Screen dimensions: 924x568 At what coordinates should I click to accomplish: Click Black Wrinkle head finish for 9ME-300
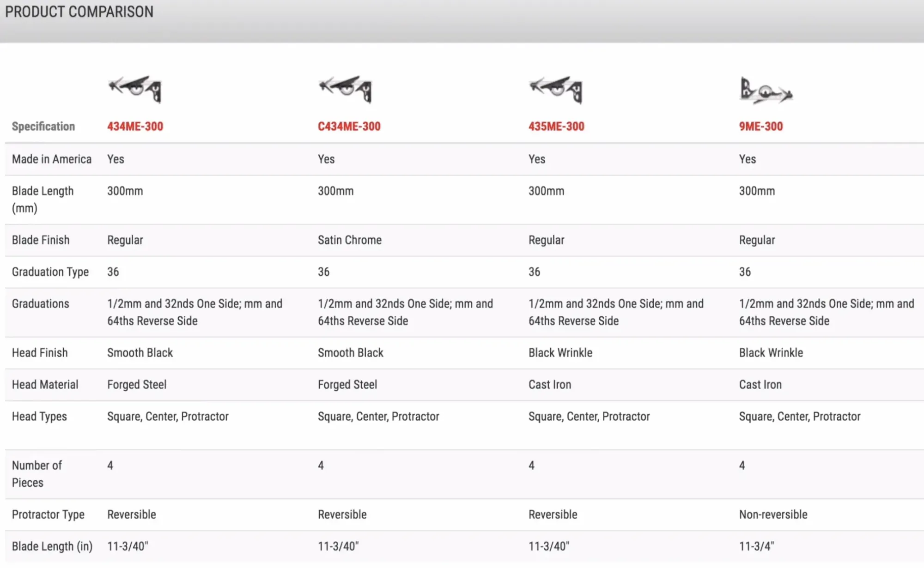(x=771, y=353)
